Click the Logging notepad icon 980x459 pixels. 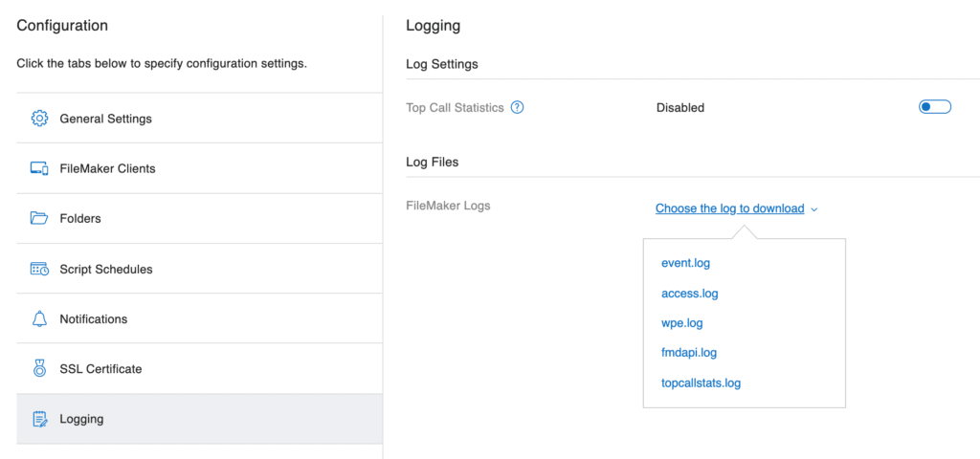click(x=39, y=419)
